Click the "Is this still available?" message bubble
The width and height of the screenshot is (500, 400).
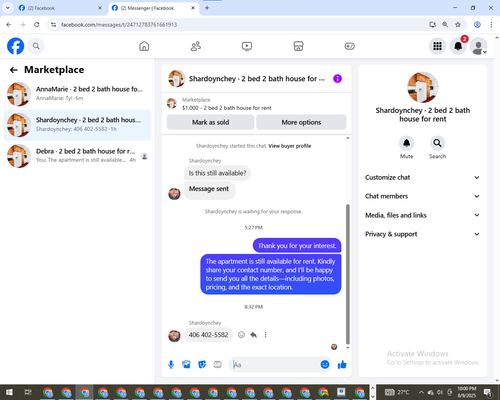coord(217,173)
